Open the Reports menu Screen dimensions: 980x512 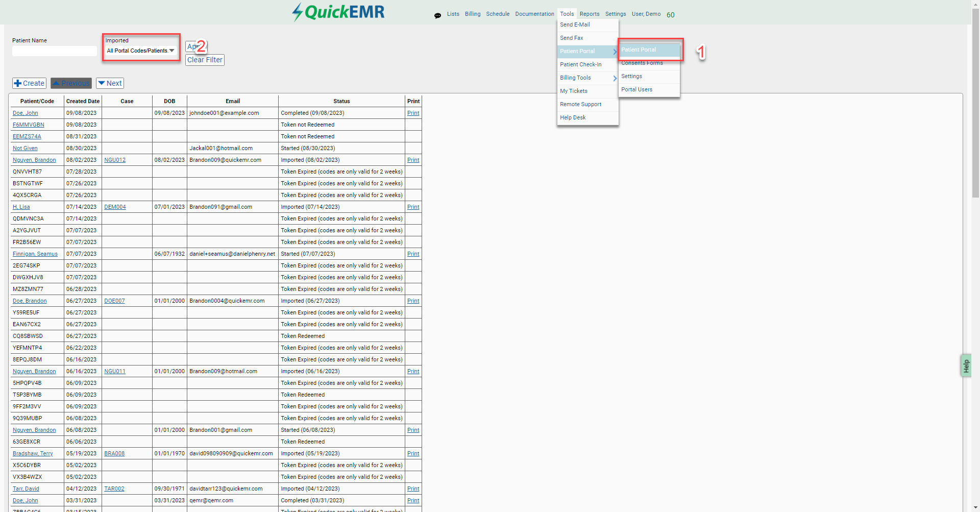click(590, 14)
